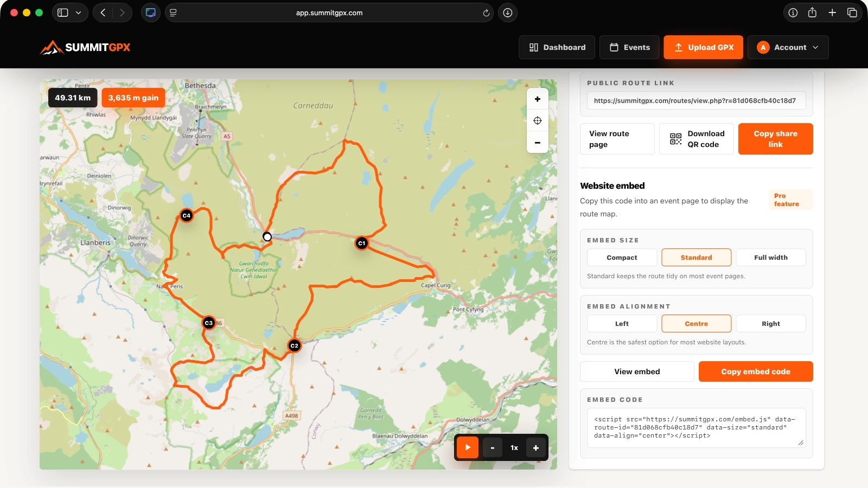Increase the route playback speed
Screen dimensions: 868x488
tap(536, 448)
